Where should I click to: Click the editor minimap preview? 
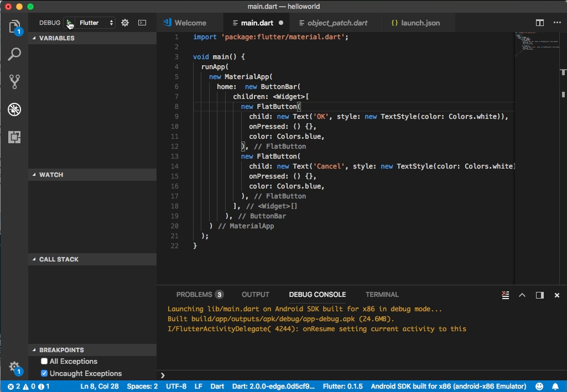[x=537, y=44]
